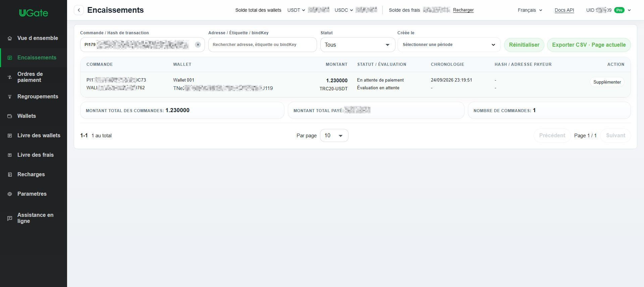Click the Wallets sidebar icon
This screenshot has height=287, width=644.
pos(10,116)
